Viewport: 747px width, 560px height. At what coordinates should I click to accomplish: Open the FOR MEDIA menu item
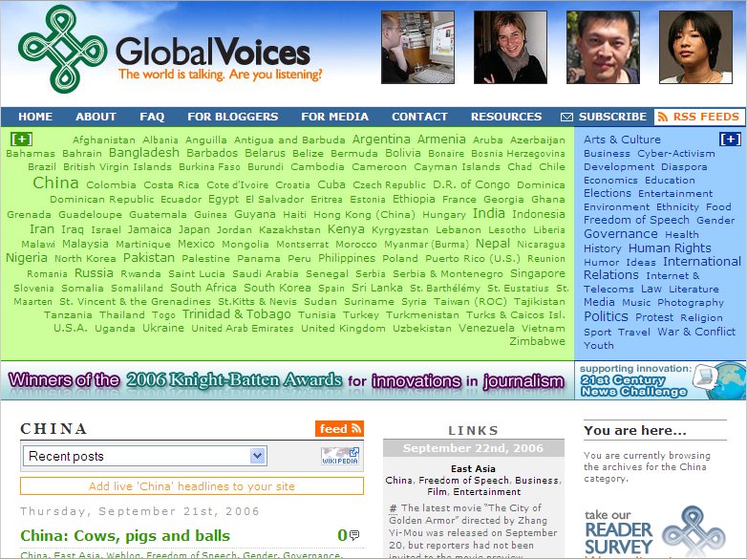point(335,117)
